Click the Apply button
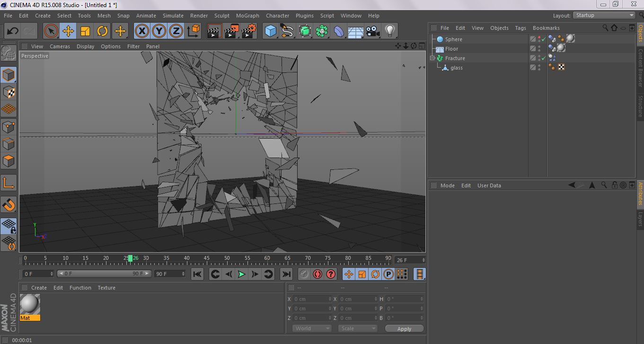 coord(405,328)
